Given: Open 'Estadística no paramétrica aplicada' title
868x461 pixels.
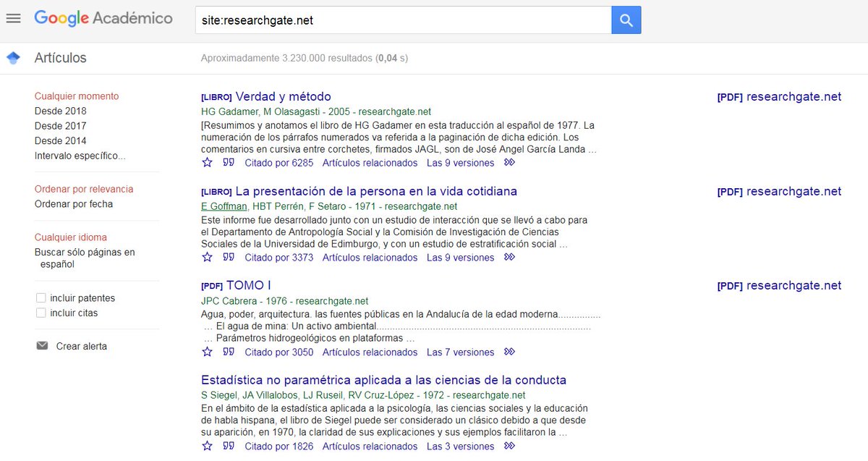Looking at the screenshot, I should pyautogui.click(x=383, y=380).
